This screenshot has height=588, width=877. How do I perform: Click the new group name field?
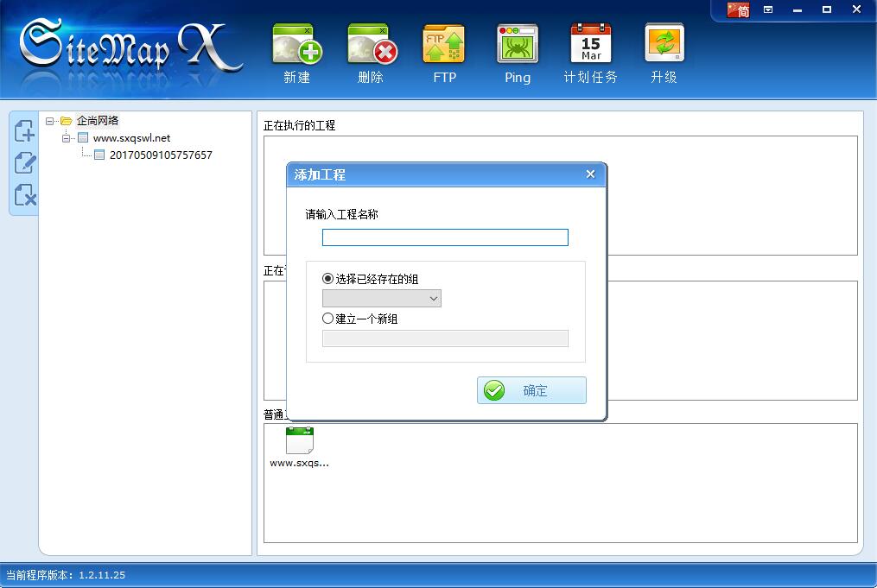click(x=445, y=338)
